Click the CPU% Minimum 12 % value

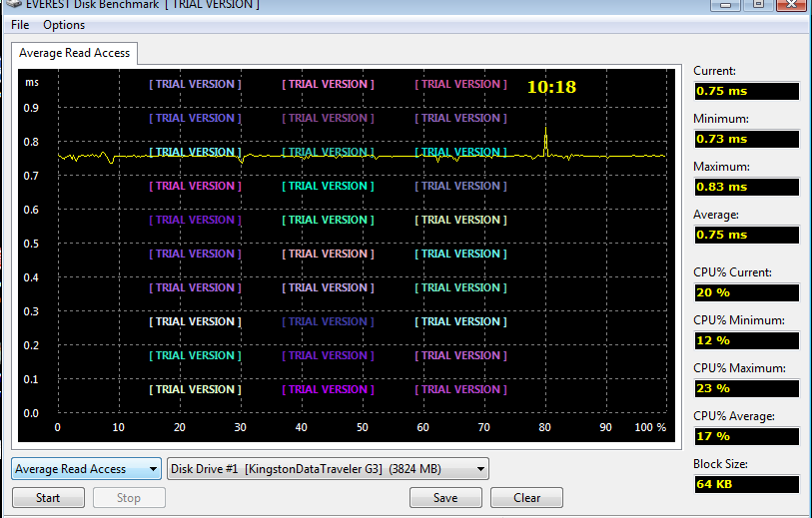pyautogui.click(x=747, y=340)
